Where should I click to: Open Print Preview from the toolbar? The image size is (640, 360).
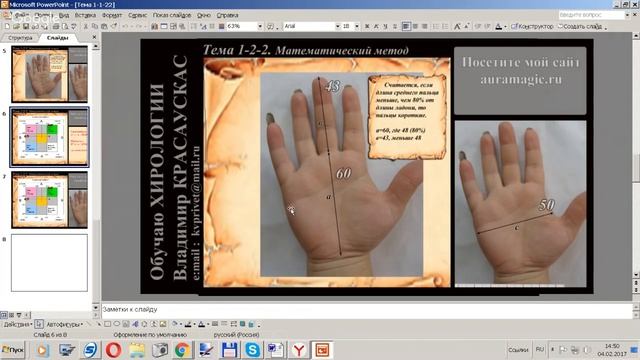[65, 26]
